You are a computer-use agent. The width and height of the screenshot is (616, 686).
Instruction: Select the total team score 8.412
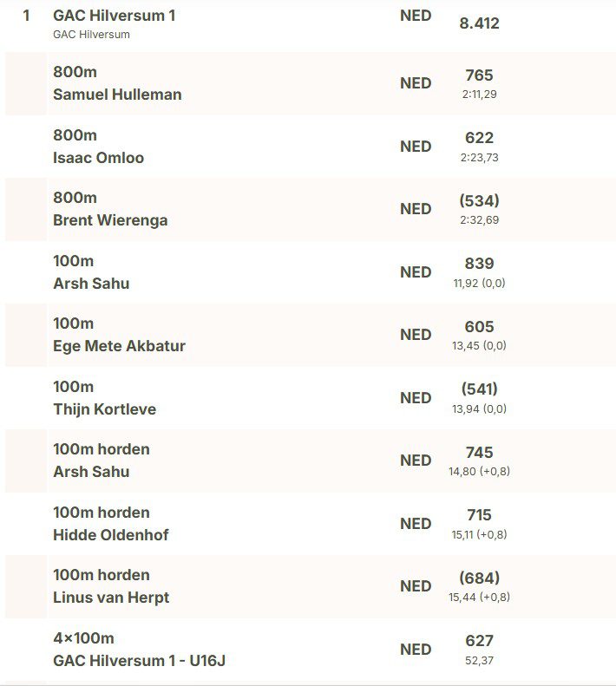pos(479,23)
